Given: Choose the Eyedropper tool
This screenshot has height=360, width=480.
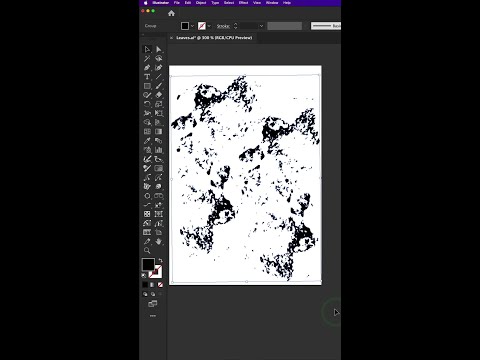Looking at the screenshot, I should pos(147,141).
